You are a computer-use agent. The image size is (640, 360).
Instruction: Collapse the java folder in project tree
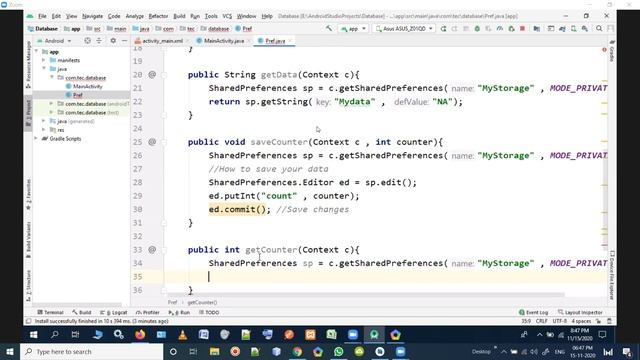(x=44, y=69)
